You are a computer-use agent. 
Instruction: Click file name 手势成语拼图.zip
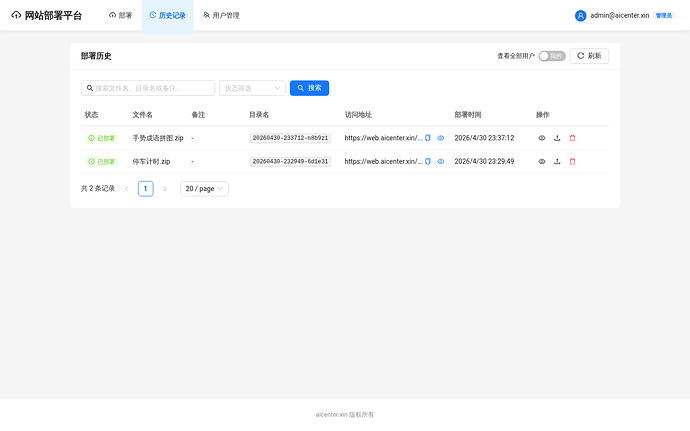(x=158, y=138)
